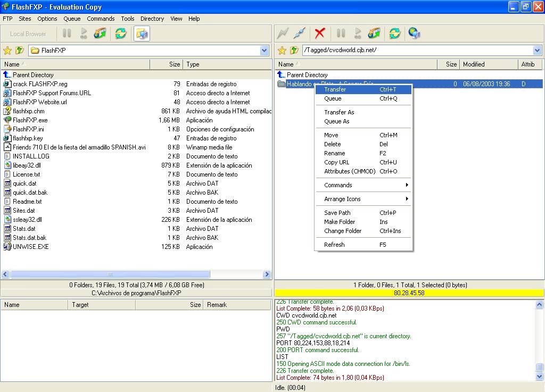
Task: Choose Delete from the context menu
Action: [x=363, y=144]
